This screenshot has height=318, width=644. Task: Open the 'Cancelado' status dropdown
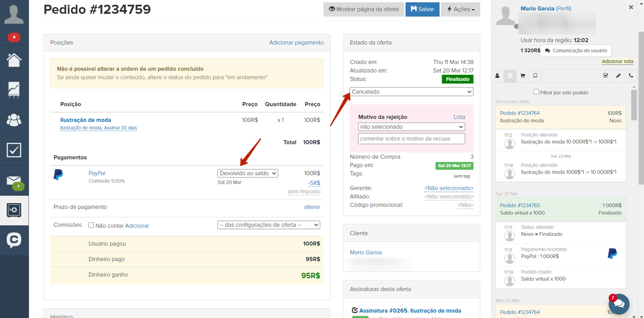click(x=411, y=92)
